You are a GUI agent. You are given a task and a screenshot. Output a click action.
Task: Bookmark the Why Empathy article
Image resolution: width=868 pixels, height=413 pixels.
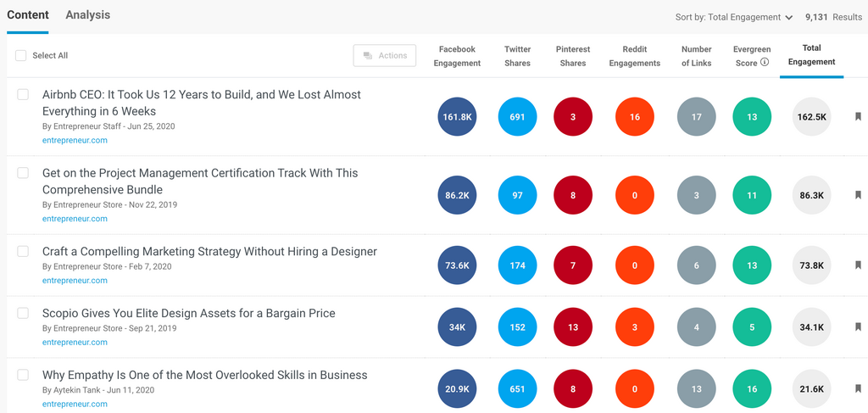(858, 389)
